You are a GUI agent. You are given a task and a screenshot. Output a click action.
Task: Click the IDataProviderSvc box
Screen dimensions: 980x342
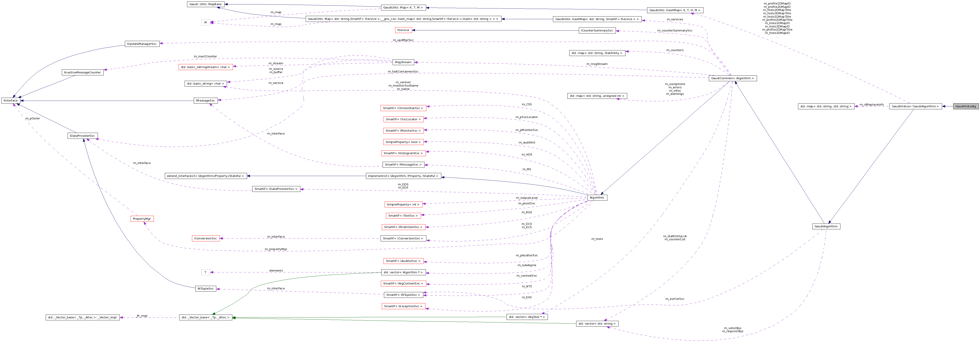83,135
